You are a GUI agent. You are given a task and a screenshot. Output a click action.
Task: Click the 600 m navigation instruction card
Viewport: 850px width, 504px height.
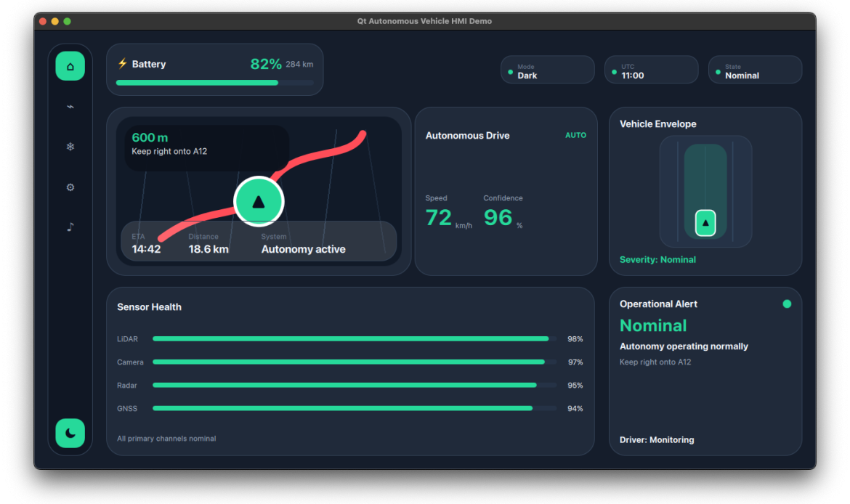(x=207, y=148)
